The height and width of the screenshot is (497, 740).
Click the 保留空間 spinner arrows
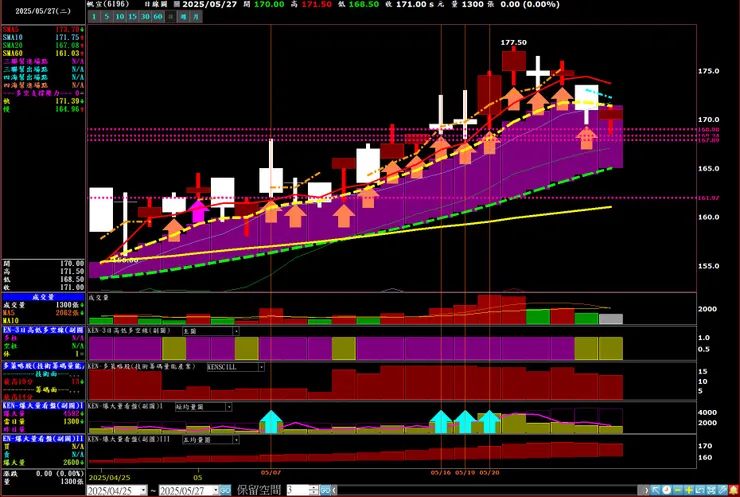pos(314,490)
